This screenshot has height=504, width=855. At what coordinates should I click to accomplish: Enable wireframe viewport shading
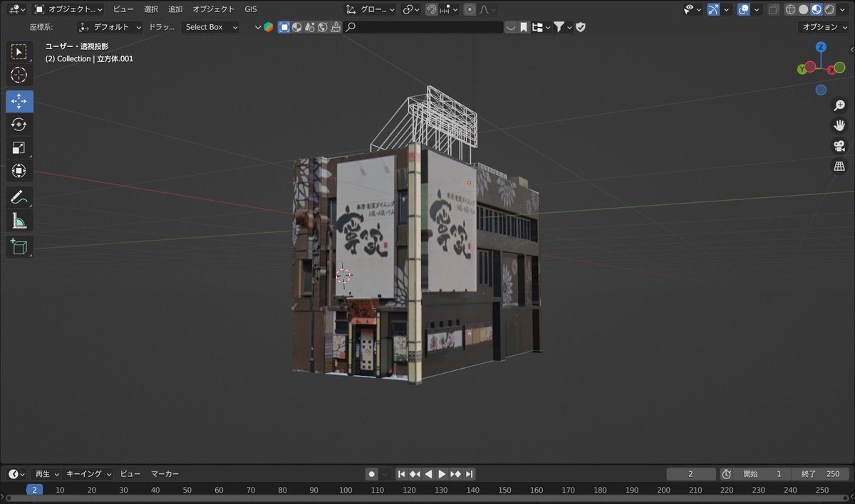pos(791,10)
